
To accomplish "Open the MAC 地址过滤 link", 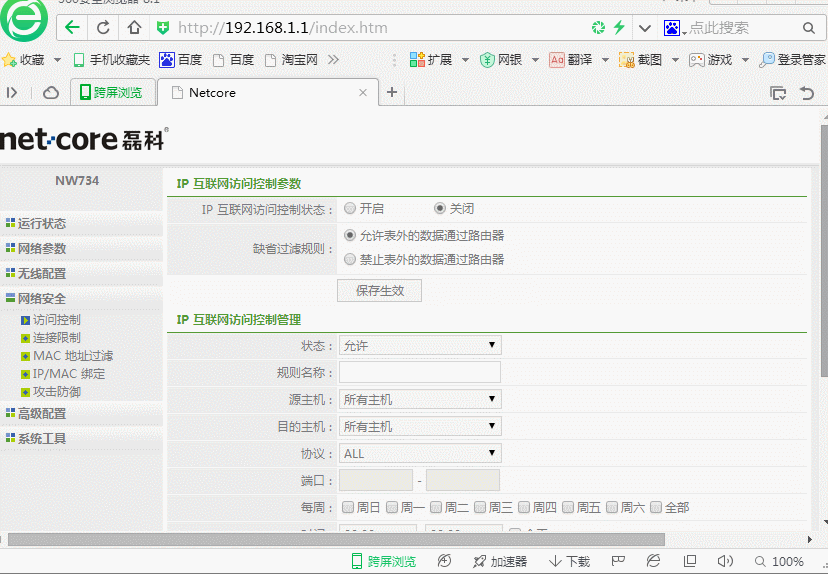I will point(72,356).
